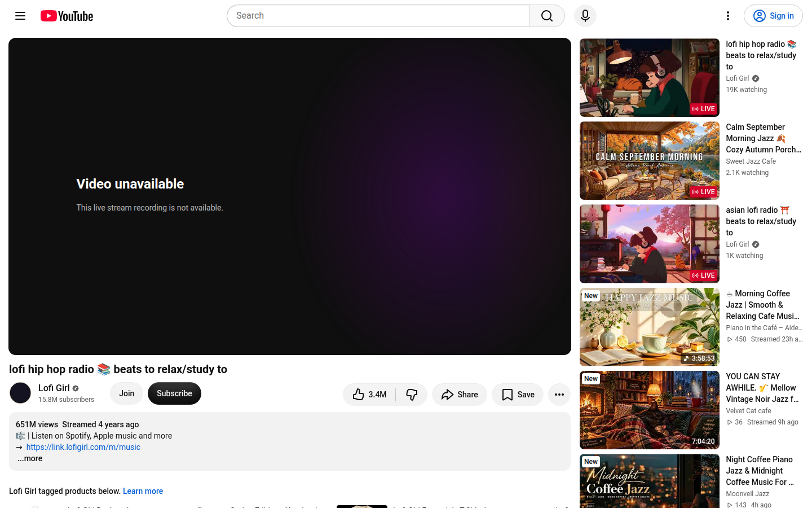Image resolution: width=812 pixels, height=508 pixels.
Task: Start voice search with microphone icon
Action: pyautogui.click(x=585, y=16)
